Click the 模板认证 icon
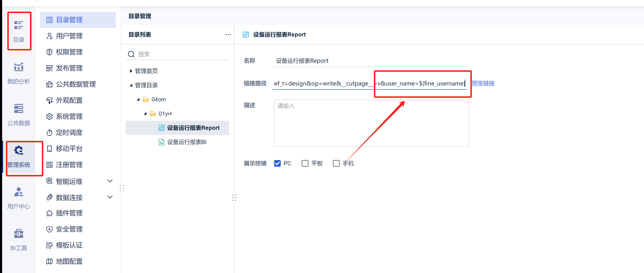This screenshot has height=273, width=644. pyautogui.click(x=49, y=245)
